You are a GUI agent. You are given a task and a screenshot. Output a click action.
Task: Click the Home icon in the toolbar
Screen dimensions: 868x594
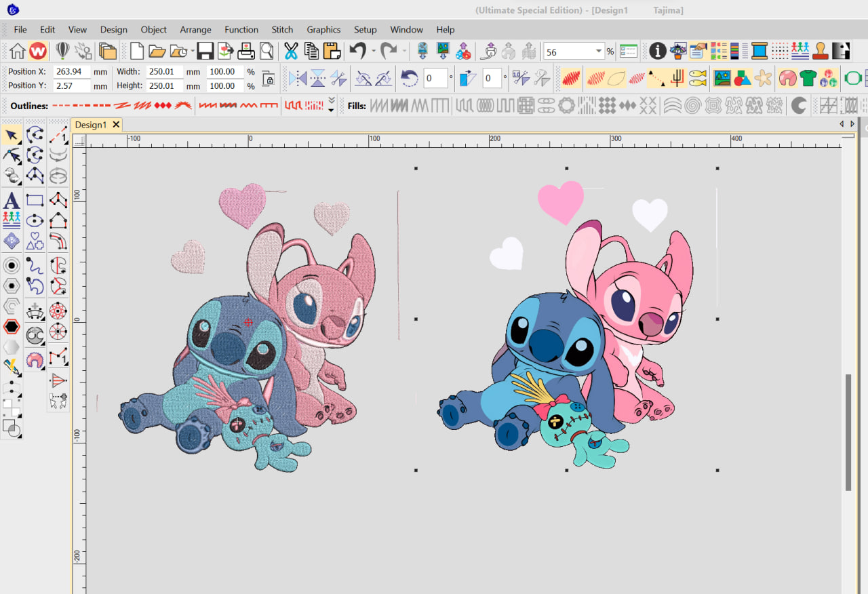point(18,51)
